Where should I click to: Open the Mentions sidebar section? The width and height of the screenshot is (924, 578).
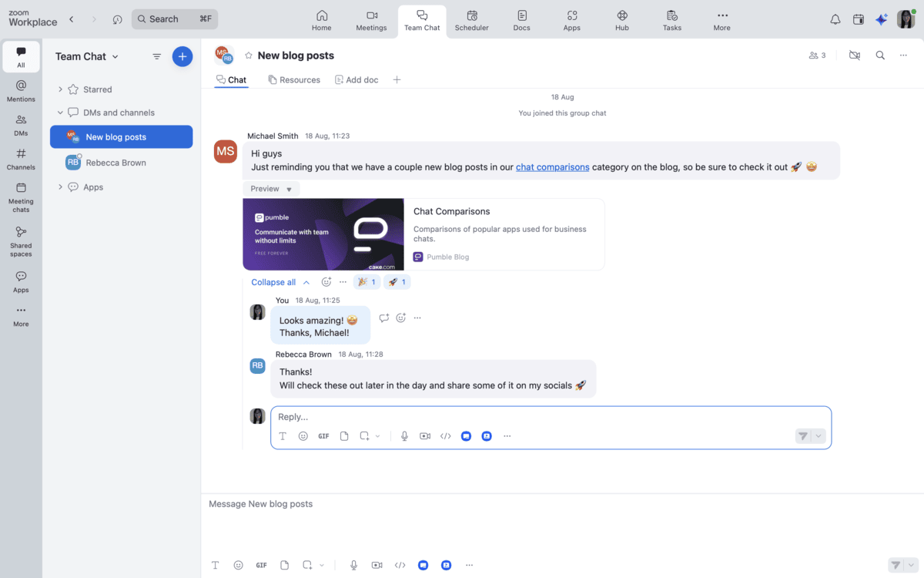coord(21,87)
